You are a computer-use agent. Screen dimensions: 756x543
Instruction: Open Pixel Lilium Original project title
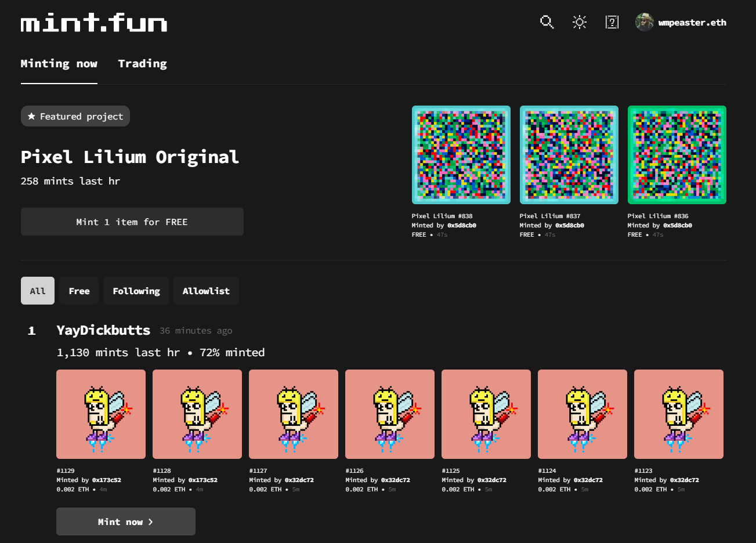[x=130, y=157]
